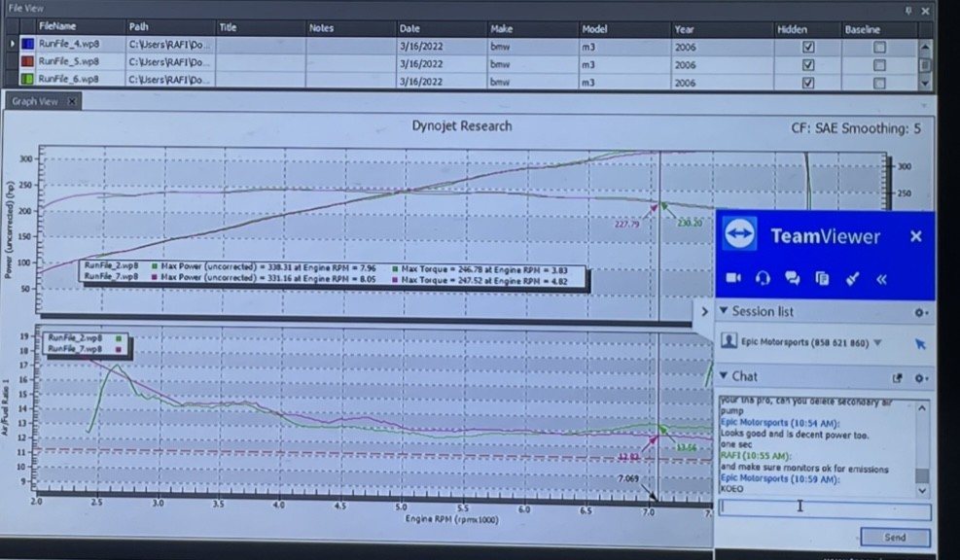Collapse the Session list section

[724, 311]
